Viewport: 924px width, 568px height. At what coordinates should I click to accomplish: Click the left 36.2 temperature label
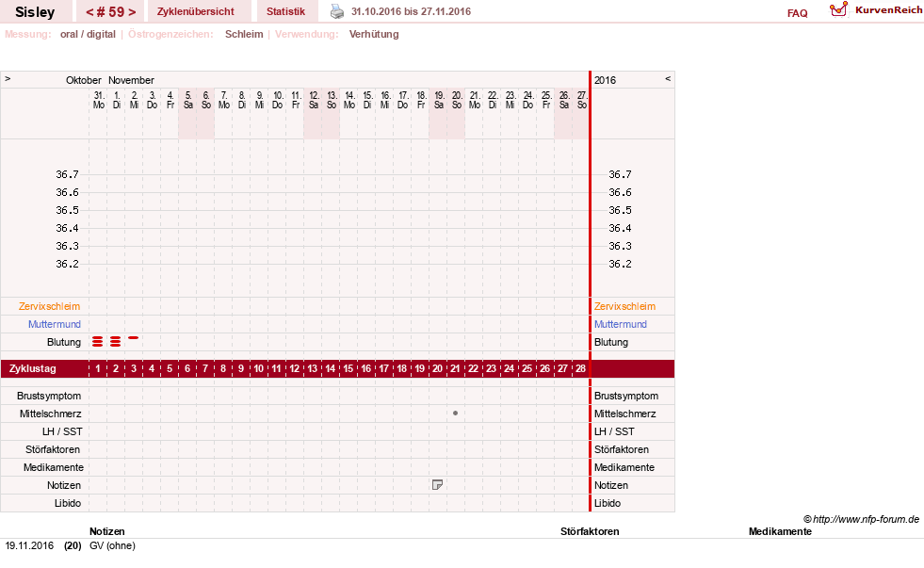click(x=67, y=264)
